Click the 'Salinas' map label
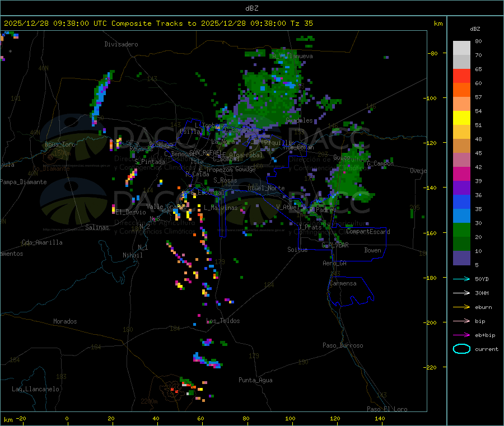504x426 pixels. (x=97, y=227)
